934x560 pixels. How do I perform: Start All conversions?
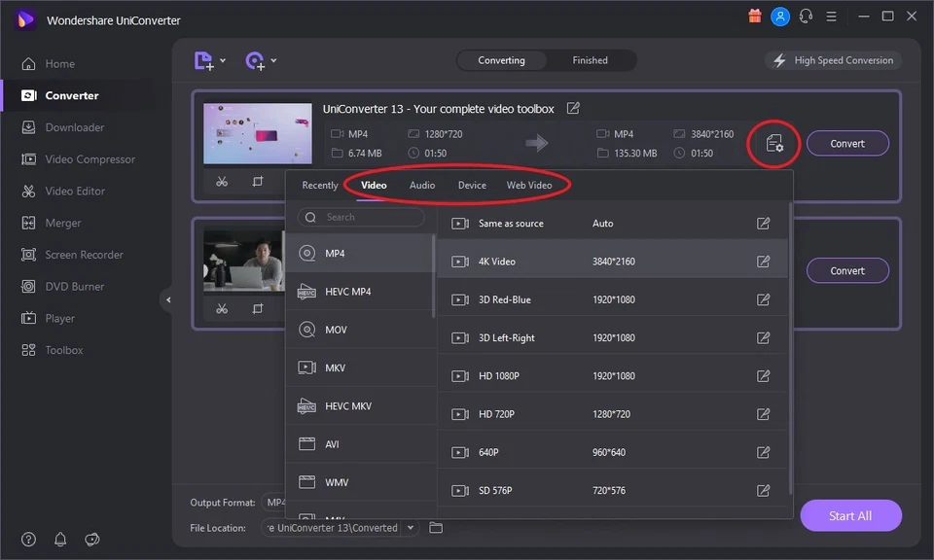click(850, 515)
